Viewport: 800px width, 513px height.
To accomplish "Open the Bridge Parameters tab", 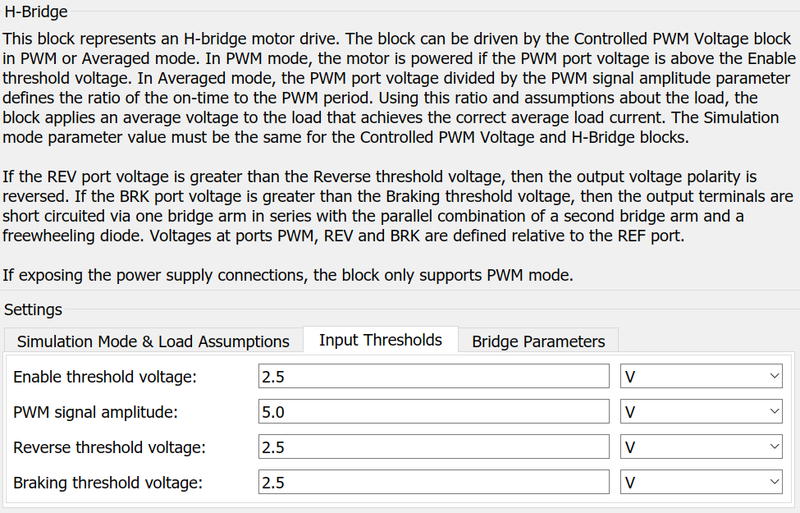I will (538, 341).
